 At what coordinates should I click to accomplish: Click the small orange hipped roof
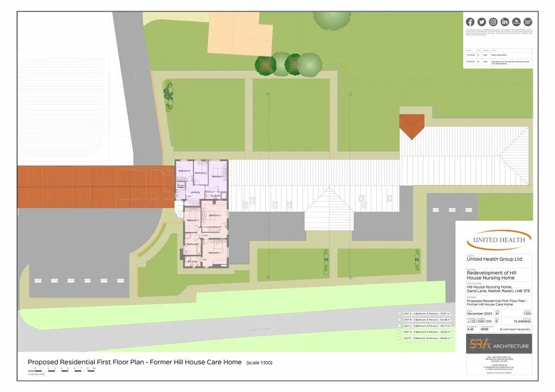pos(412,126)
